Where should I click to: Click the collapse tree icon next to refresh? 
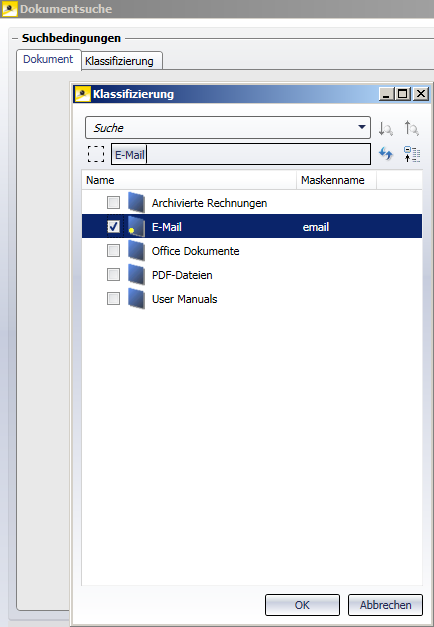pos(412,154)
